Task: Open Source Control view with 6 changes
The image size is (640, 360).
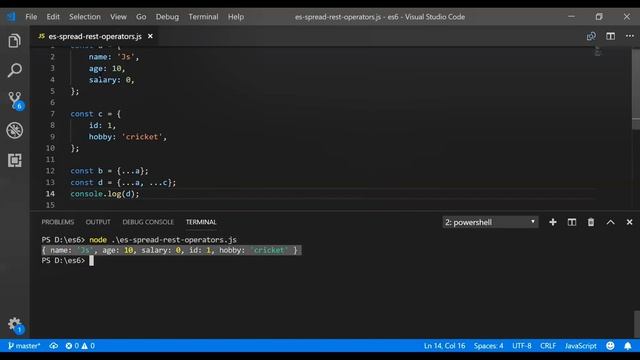Action: (x=16, y=100)
